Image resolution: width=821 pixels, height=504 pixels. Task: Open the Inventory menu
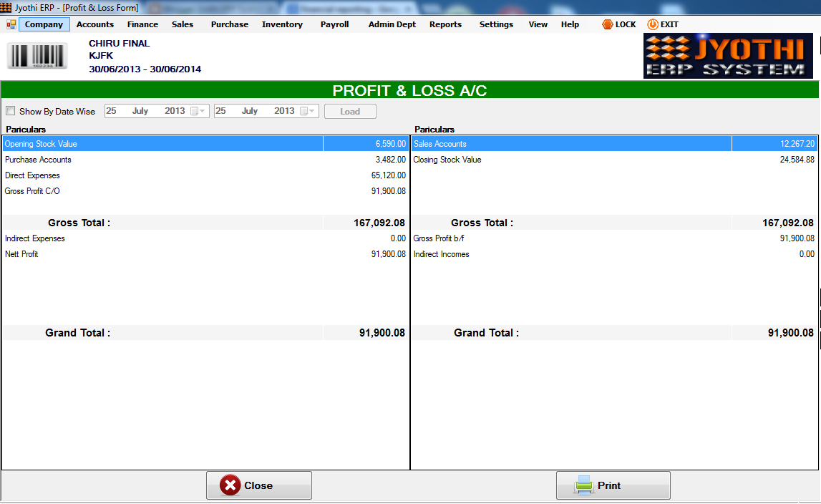click(x=281, y=24)
